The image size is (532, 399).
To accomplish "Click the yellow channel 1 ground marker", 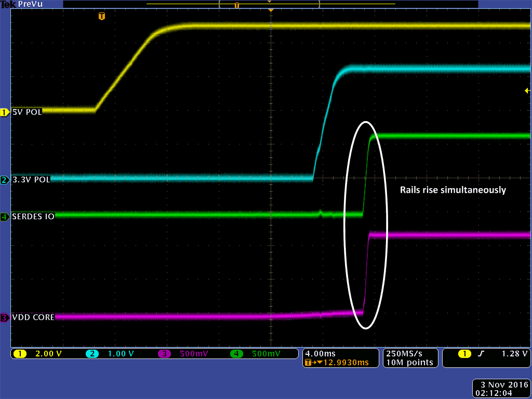I will [5, 112].
